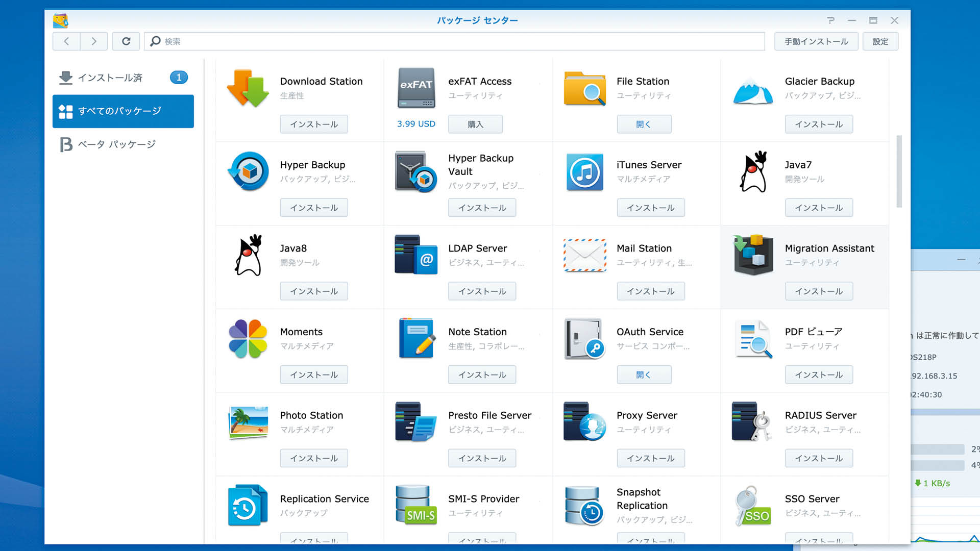
Task: Click the iTunes Server music icon
Action: tap(585, 172)
